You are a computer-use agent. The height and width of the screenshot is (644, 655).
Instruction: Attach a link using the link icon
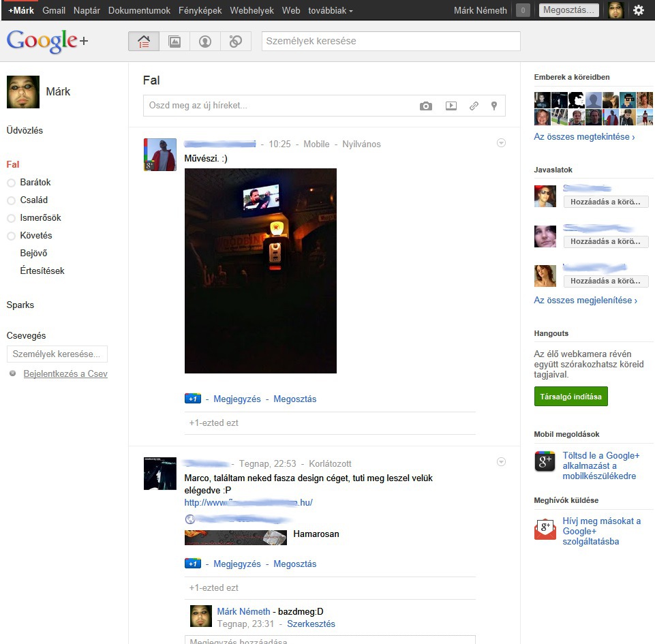point(474,106)
